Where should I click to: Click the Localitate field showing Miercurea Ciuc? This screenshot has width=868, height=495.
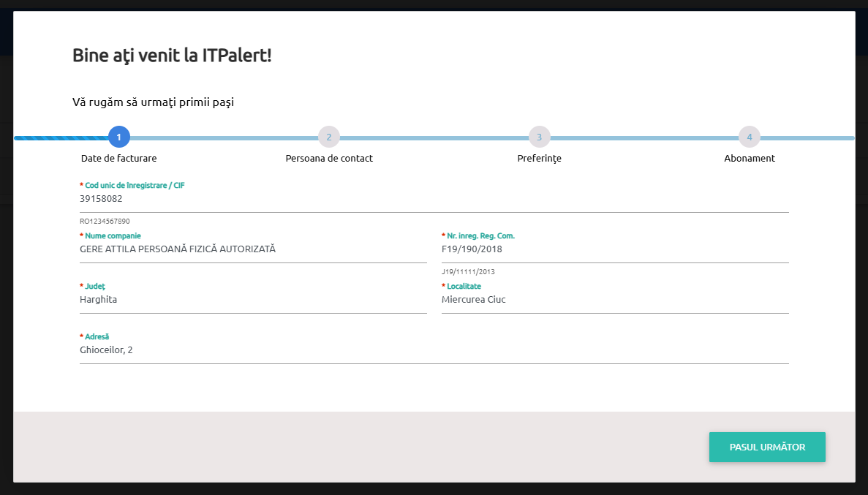coord(615,300)
